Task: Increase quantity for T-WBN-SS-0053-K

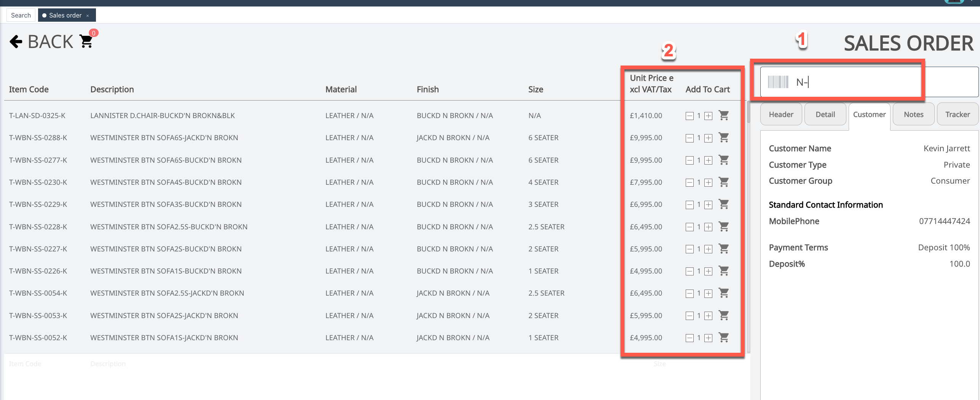Action: coord(708,316)
